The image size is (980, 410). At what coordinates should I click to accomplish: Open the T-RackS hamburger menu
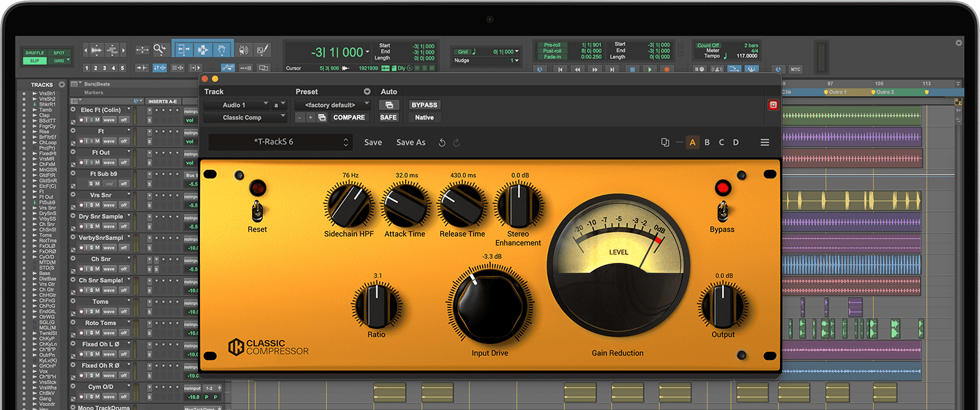(x=764, y=143)
